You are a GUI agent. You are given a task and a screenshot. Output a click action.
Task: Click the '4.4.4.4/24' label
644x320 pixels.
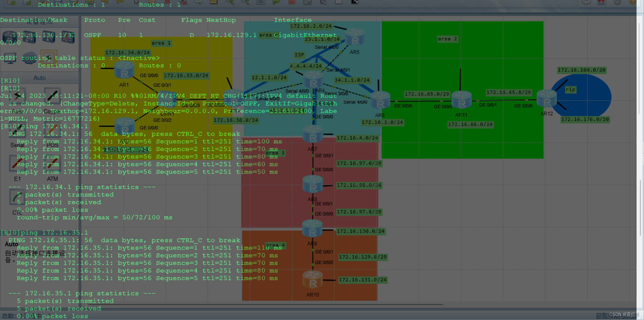(x=306, y=66)
